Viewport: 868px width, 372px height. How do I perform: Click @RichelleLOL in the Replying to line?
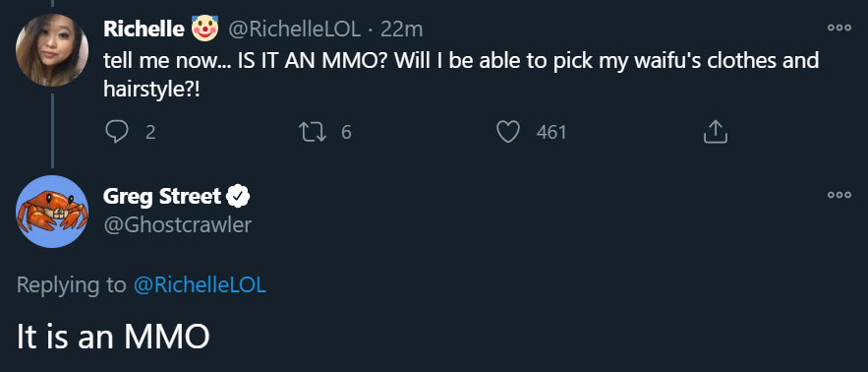coord(200,285)
